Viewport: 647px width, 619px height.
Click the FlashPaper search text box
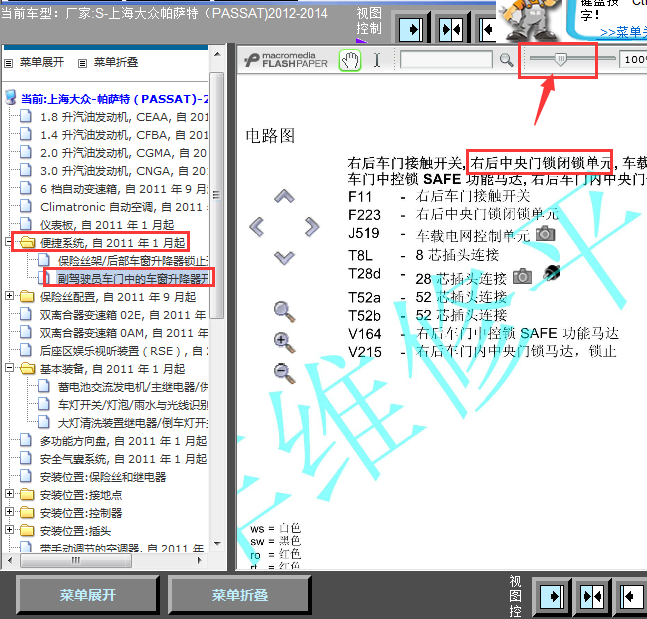pyautogui.click(x=446, y=59)
